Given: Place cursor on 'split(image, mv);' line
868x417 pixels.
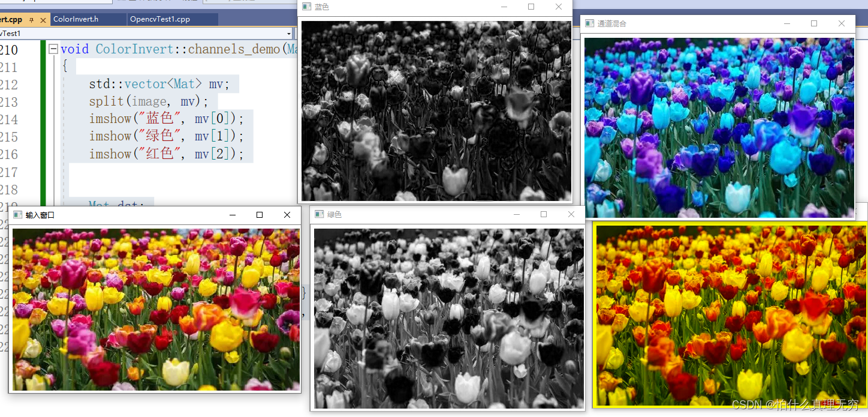Looking at the screenshot, I should click(x=149, y=101).
